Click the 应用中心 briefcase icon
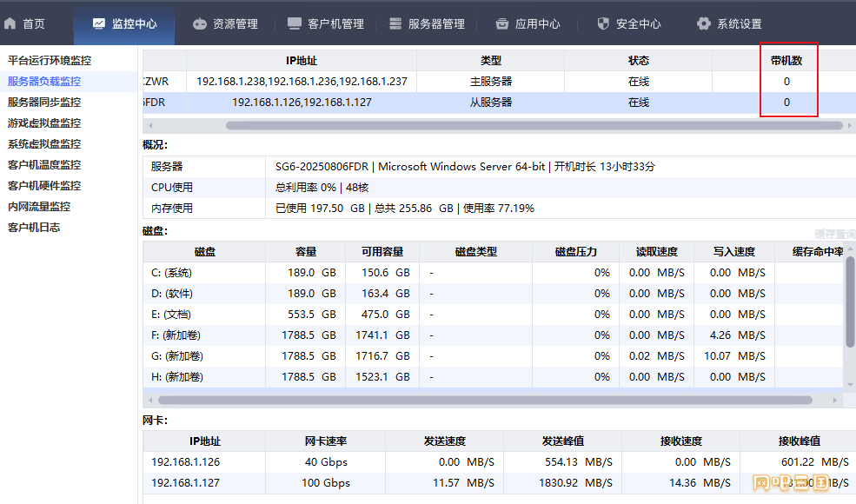The width and height of the screenshot is (856, 504). [502, 23]
